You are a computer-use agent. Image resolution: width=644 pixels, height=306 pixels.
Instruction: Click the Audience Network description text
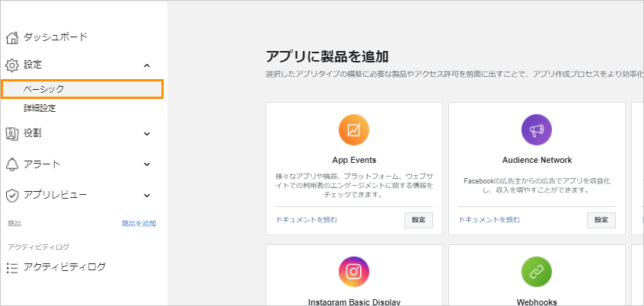pyautogui.click(x=537, y=186)
